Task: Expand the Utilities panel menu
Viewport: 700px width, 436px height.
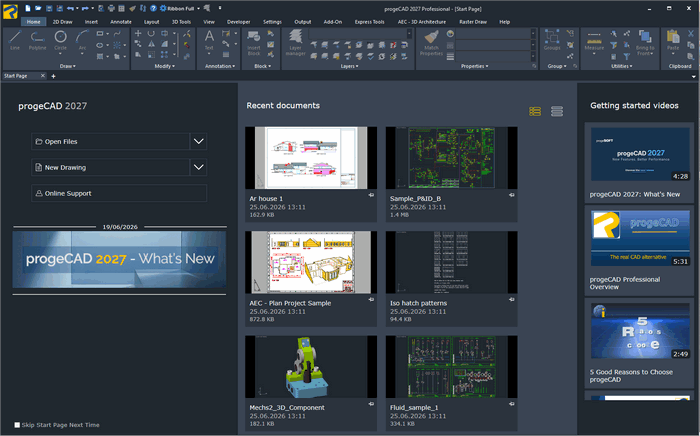Action: (x=621, y=66)
